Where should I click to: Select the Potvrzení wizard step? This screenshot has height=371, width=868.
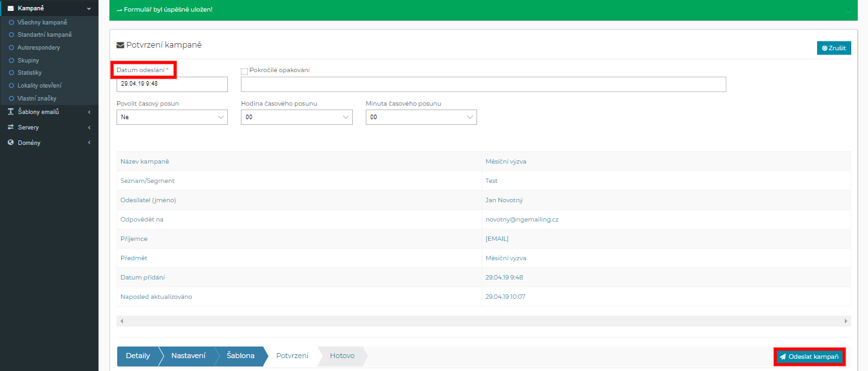[x=292, y=356]
